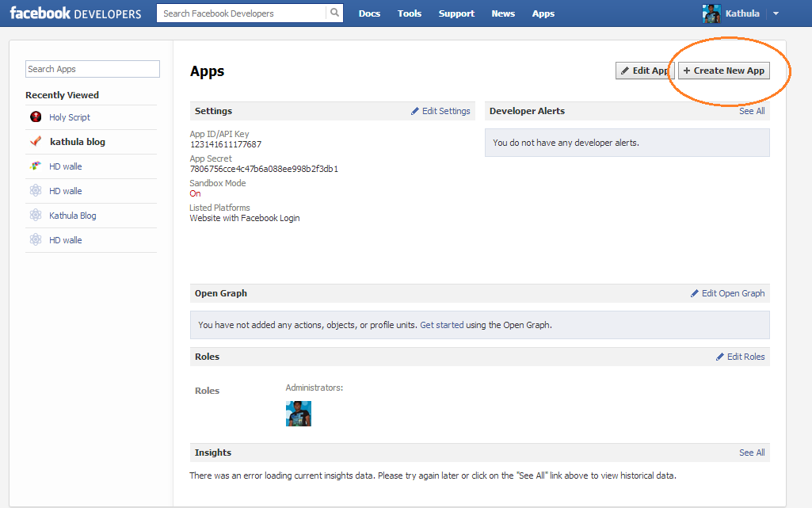The width and height of the screenshot is (812, 508).
Task: Open the Holy Script app icon
Action: pos(36,116)
